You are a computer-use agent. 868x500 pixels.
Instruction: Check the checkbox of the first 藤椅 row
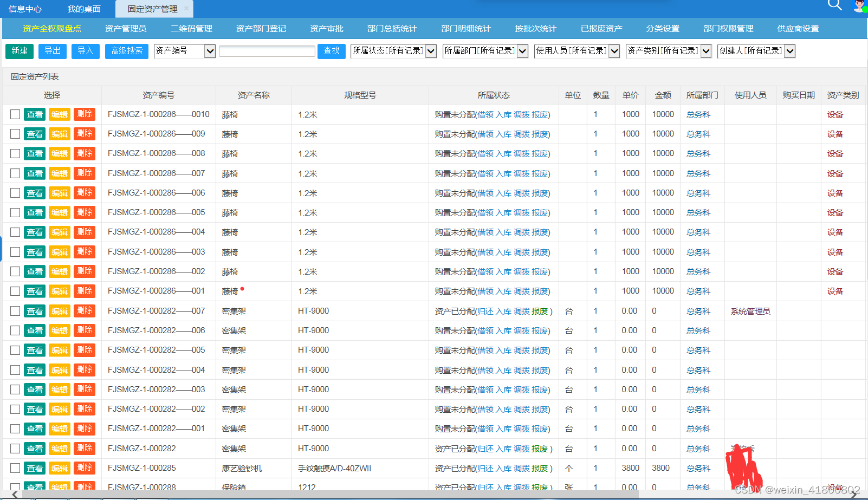[x=15, y=114]
